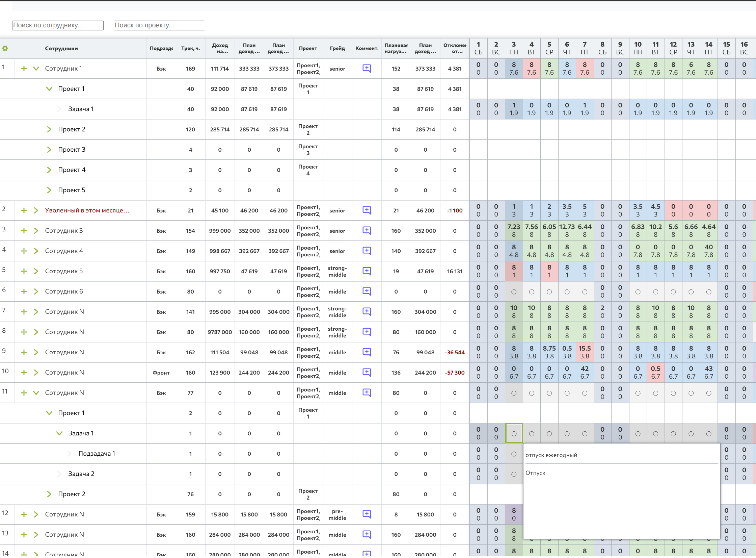Click plus icon for Сотрудник 4

click(x=24, y=251)
